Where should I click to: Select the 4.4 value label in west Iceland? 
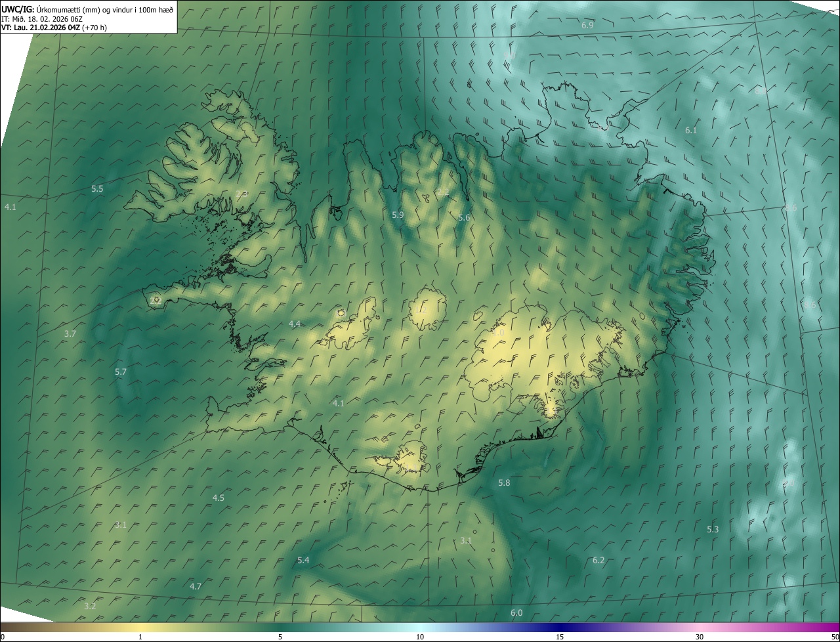[x=295, y=324]
